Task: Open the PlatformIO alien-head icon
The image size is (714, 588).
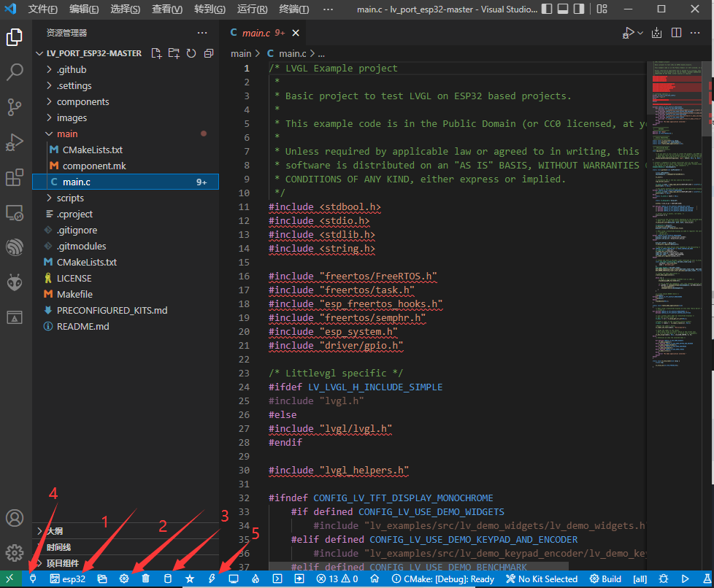Action: pos(15,282)
